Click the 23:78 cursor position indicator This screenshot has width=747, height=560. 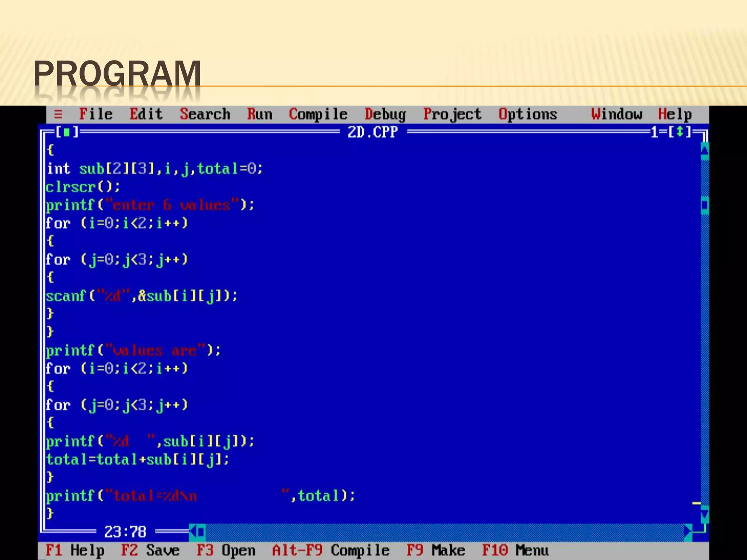125,532
